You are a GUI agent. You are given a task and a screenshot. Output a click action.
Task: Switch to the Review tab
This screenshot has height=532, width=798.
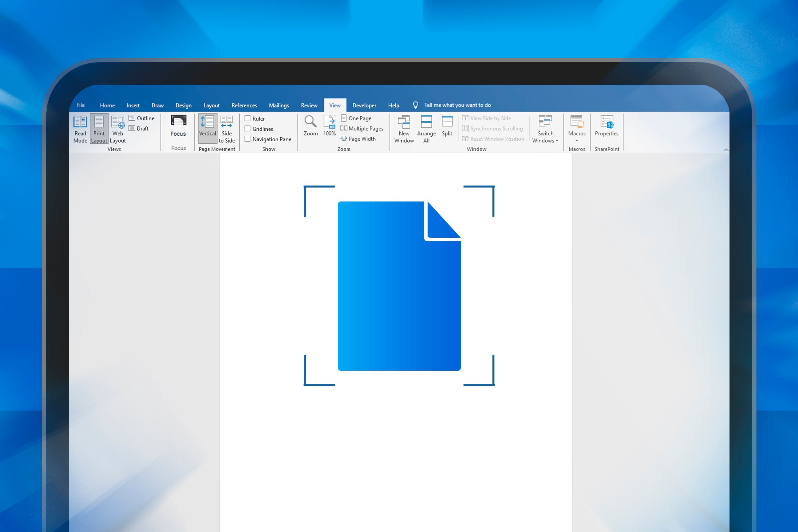[309, 105]
